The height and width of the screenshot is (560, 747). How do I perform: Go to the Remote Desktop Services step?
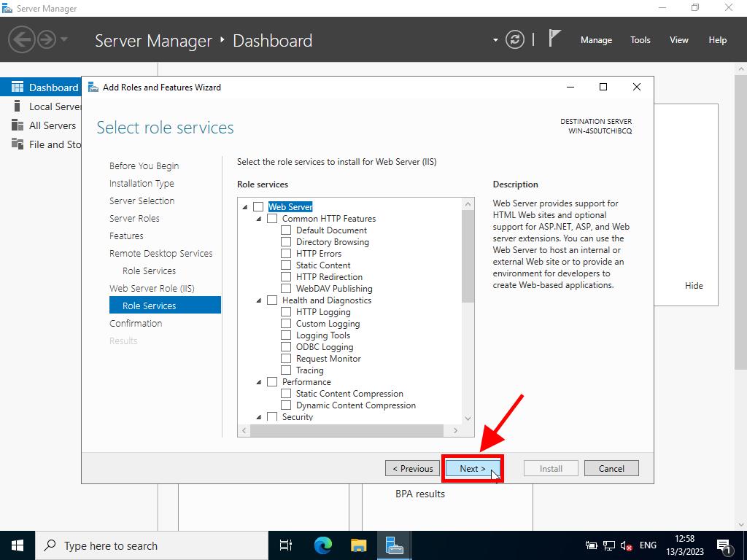point(161,253)
